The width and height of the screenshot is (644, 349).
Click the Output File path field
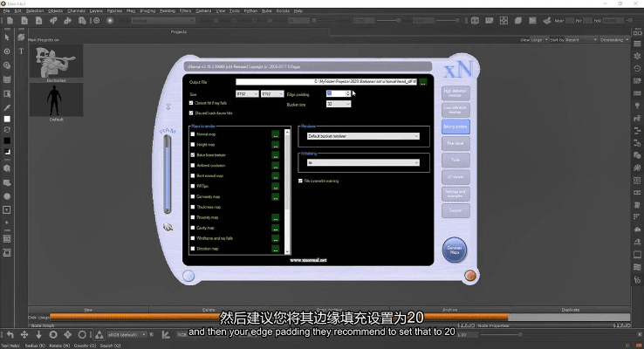click(x=326, y=82)
